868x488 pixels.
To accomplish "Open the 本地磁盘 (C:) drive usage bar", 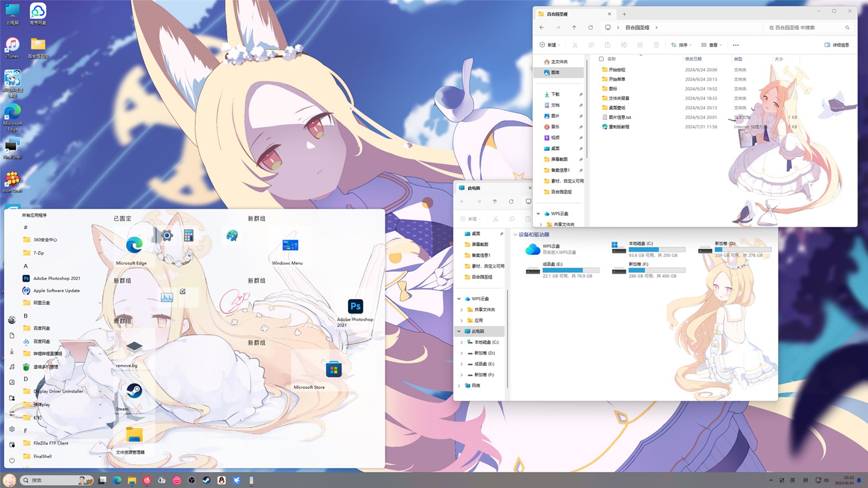I will pos(656,249).
